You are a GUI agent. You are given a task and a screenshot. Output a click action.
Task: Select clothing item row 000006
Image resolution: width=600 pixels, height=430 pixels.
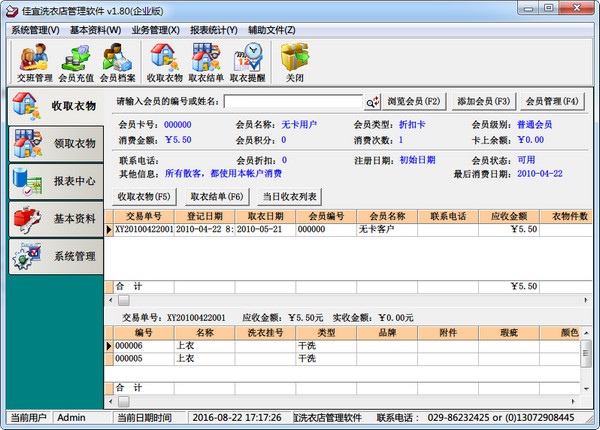coord(342,346)
